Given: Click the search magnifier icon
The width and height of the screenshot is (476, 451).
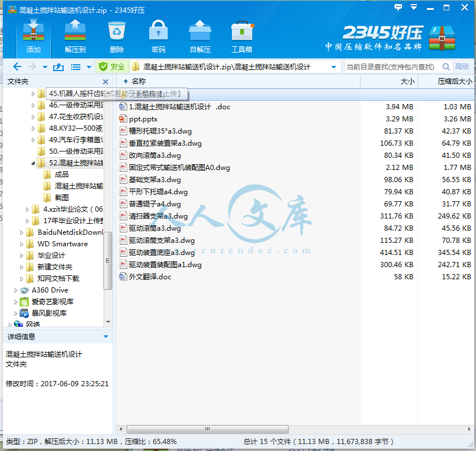Looking at the screenshot, I should coord(446,66).
